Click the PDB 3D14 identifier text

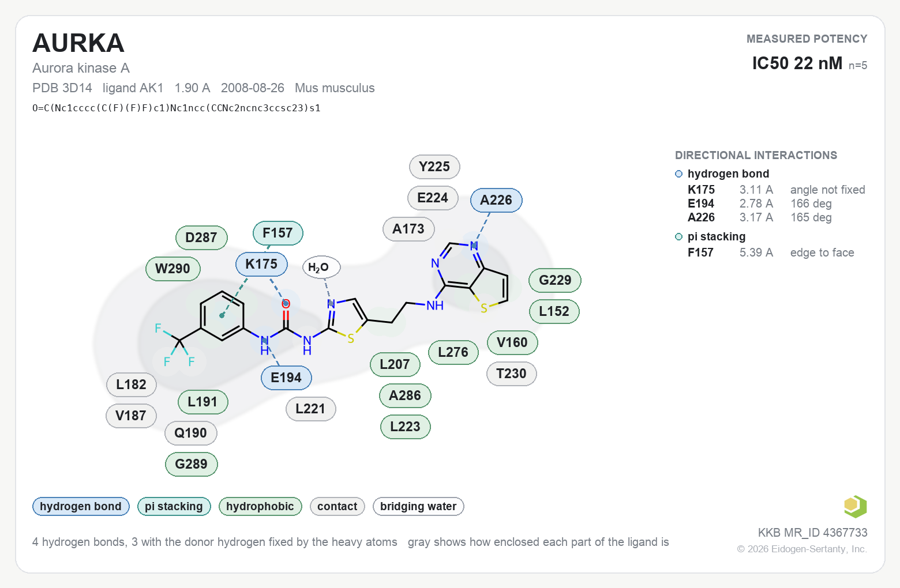coord(62,88)
